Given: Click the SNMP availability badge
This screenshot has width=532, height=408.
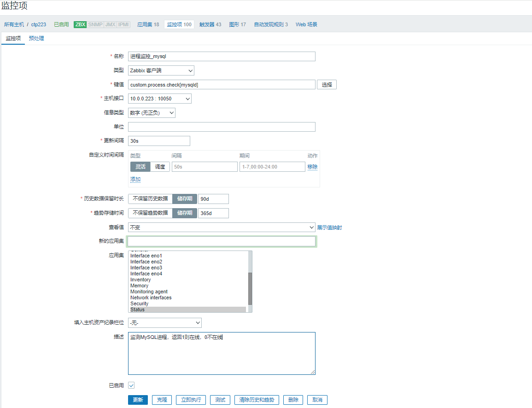Looking at the screenshot, I should pyautogui.click(x=95, y=24).
